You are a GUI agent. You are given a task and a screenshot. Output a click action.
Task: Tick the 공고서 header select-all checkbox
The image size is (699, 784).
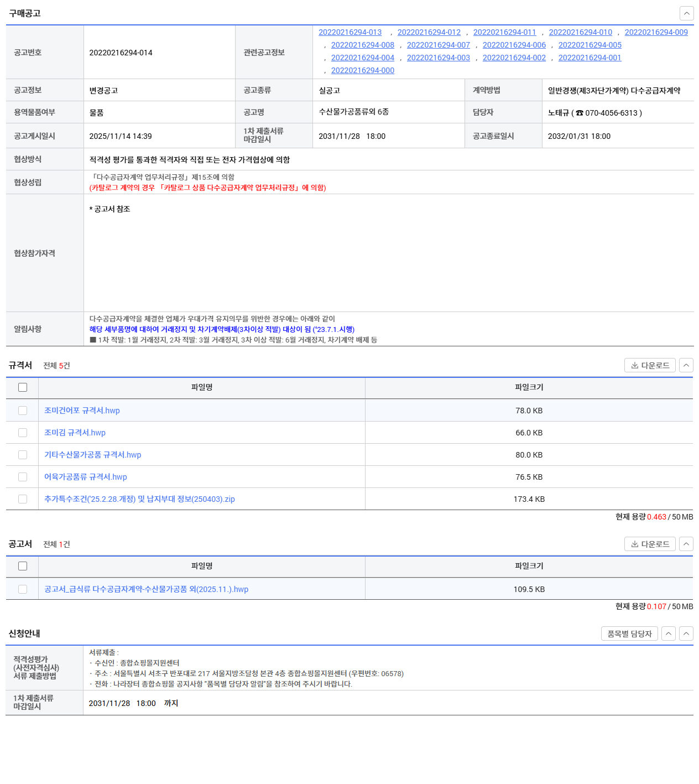(23, 566)
